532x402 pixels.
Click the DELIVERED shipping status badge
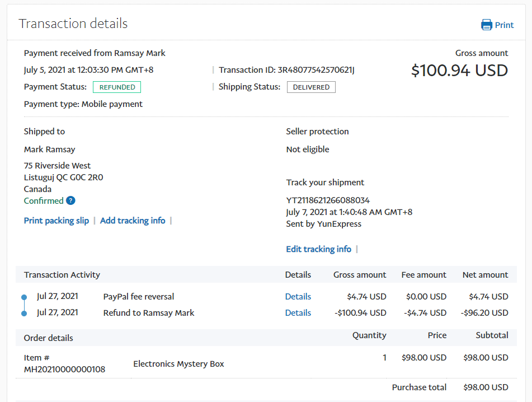[x=311, y=87]
